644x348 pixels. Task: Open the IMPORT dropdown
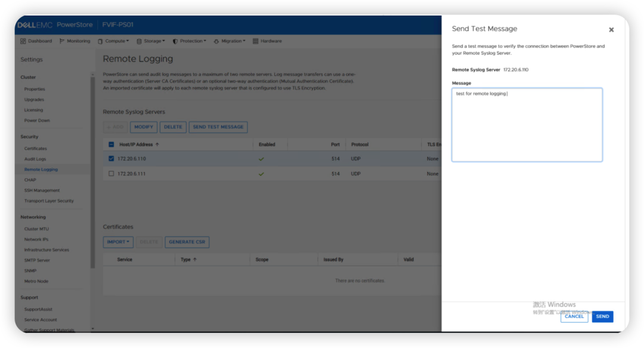[118, 242]
